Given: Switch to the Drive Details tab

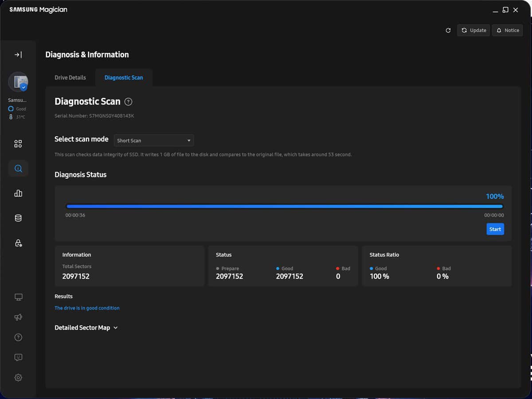Looking at the screenshot, I should pos(70,78).
